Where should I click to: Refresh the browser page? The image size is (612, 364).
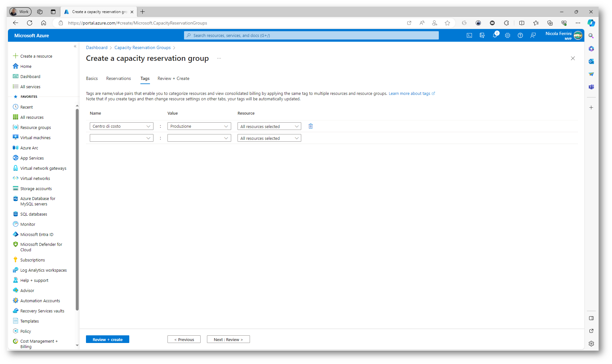tap(30, 23)
